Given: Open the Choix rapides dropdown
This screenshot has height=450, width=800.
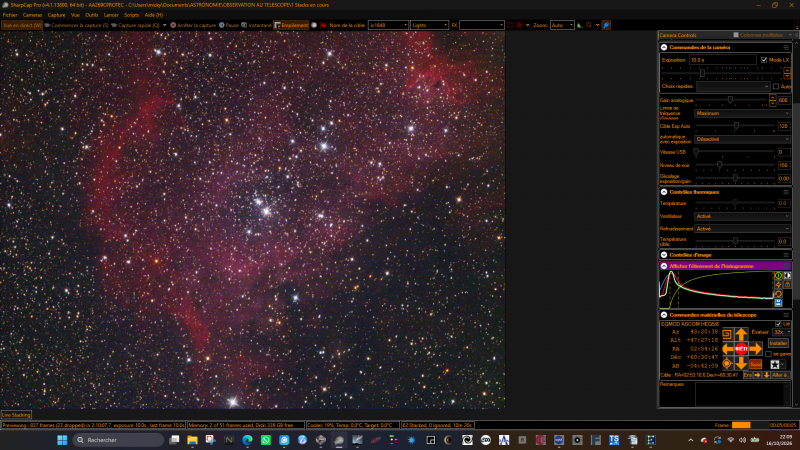Looking at the screenshot, I should (733, 86).
